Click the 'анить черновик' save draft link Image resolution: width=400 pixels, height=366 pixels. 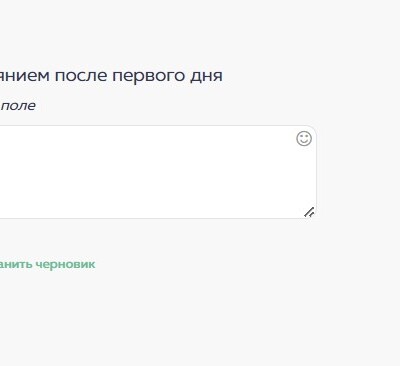tap(47, 264)
